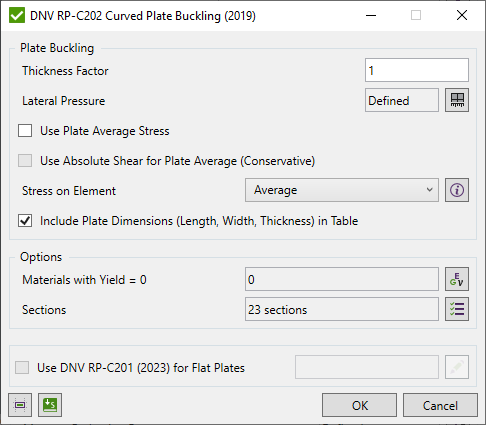The height and width of the screenshot is (425, 486).
Task: Click the OK button
Action: 359,405
